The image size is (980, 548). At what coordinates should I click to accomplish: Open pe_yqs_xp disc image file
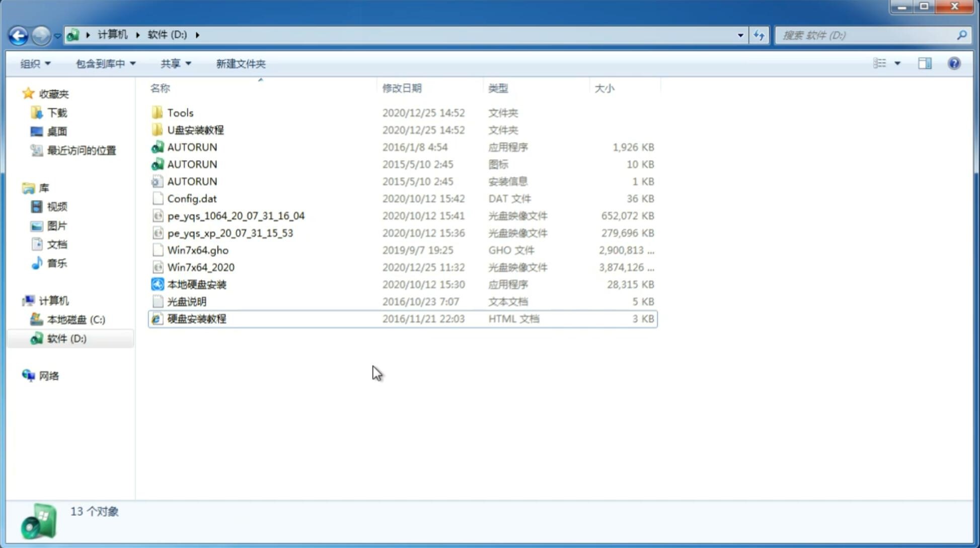(x=230, y=232)
